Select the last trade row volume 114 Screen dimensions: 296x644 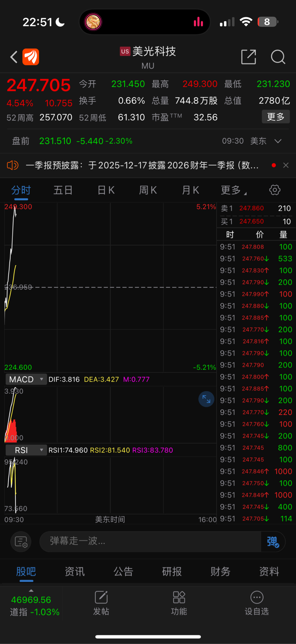tap(256, 519)
